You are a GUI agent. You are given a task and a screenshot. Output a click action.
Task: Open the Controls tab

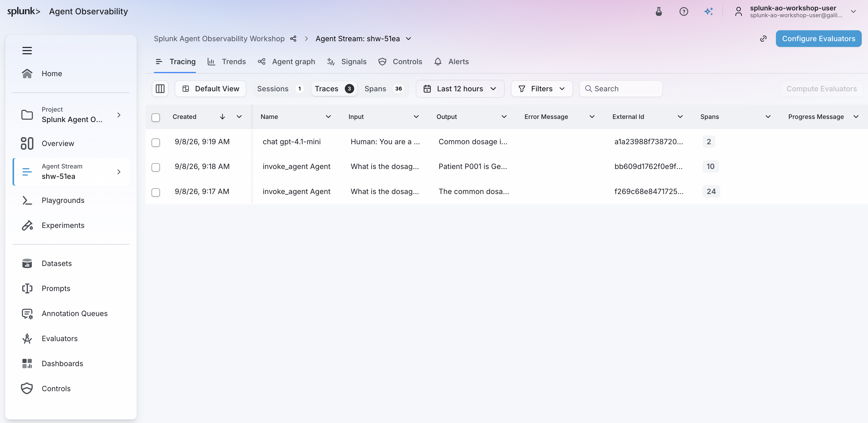(400, 62)
